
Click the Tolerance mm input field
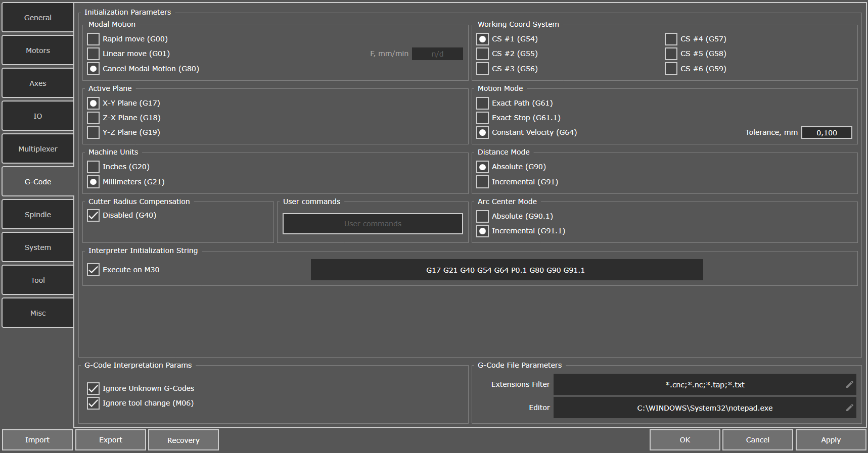tap(827, 132)
